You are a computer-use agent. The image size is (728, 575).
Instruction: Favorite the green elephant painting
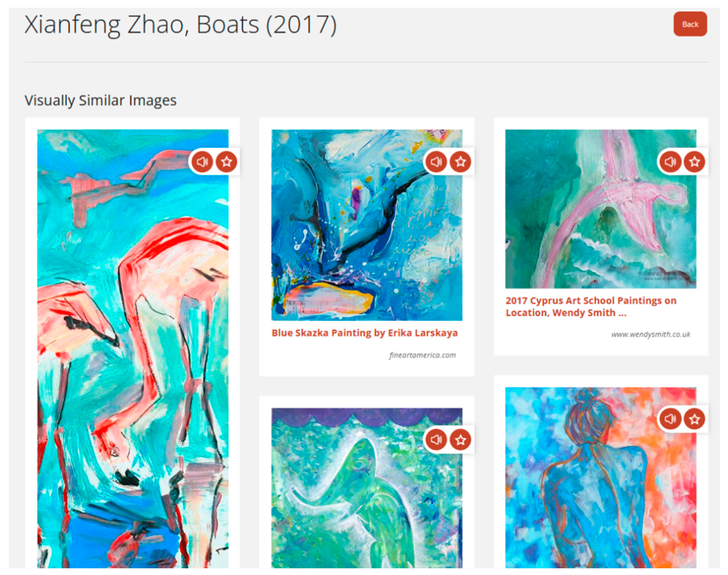click(x=460, y=439)
